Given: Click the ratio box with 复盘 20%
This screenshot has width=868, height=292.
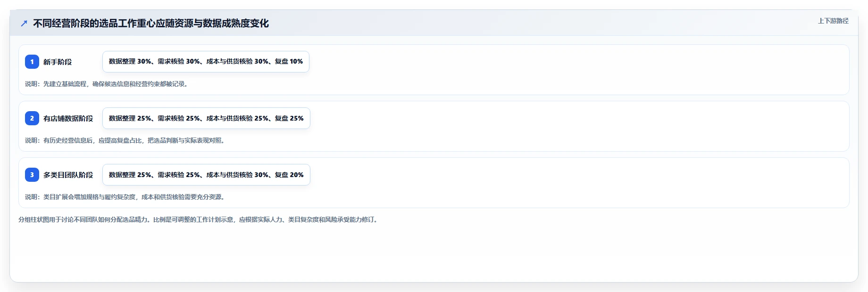Looking at the screenshot, I should (x=206, y=175).
